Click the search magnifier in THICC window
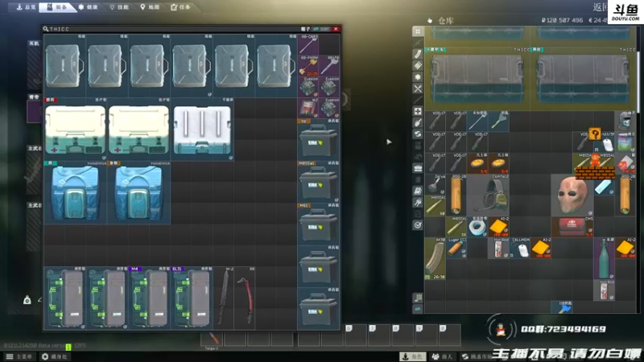The width and height of the screenshot is (644, 362). 46,29
